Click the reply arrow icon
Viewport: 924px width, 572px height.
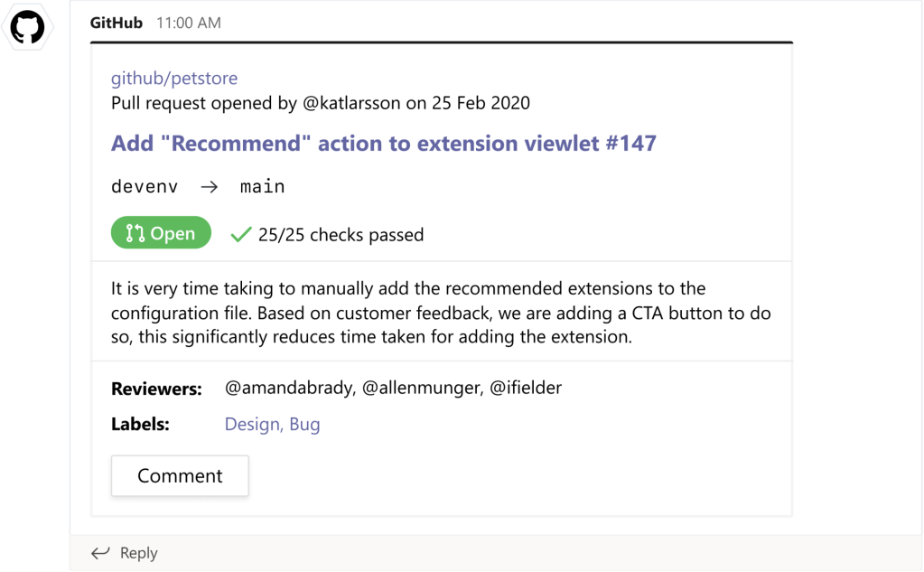(x=99, y=552)
